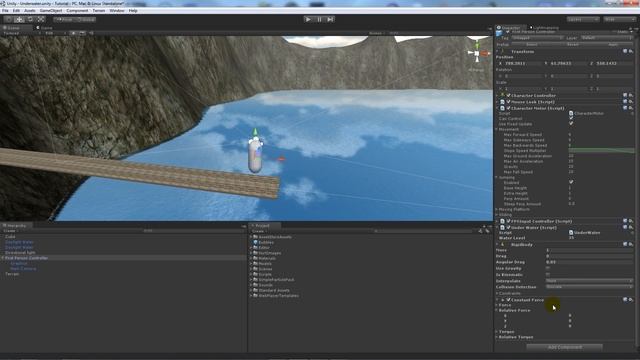Collapse the Movement section
Viewport: 640px width, 360px height.
497,129
